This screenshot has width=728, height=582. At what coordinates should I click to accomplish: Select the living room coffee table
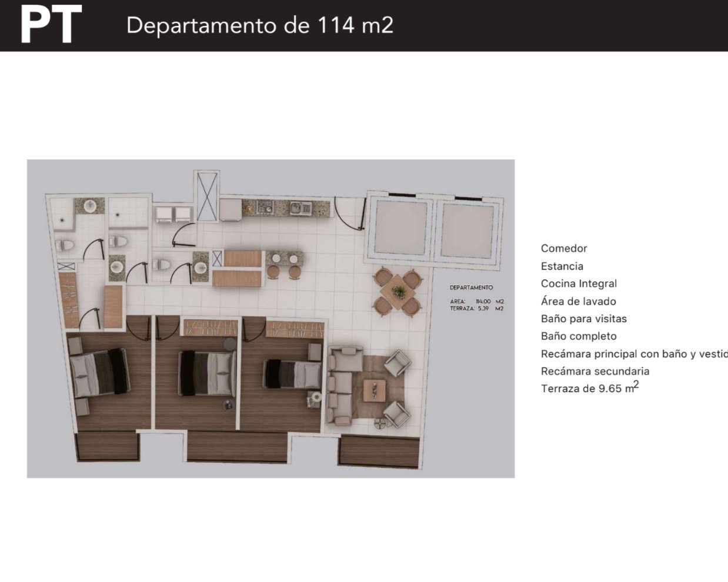pos(374,389)
